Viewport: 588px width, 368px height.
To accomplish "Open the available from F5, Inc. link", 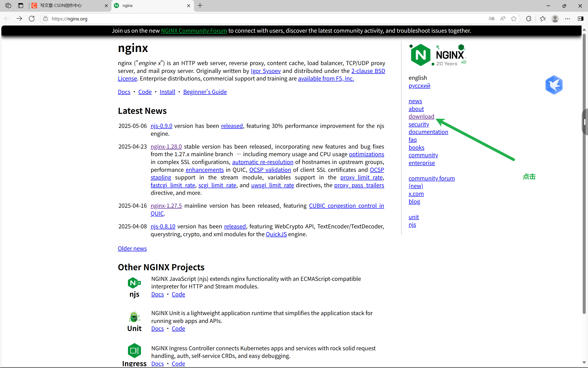I will [x=326, y=79].
